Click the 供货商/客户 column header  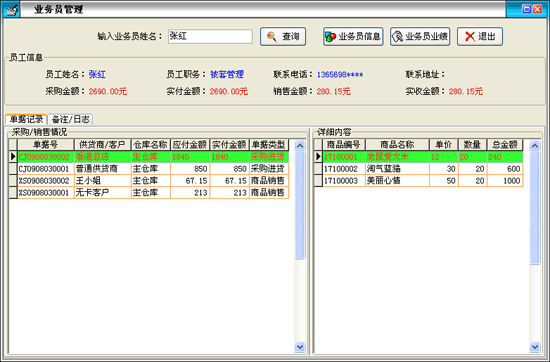102,145
